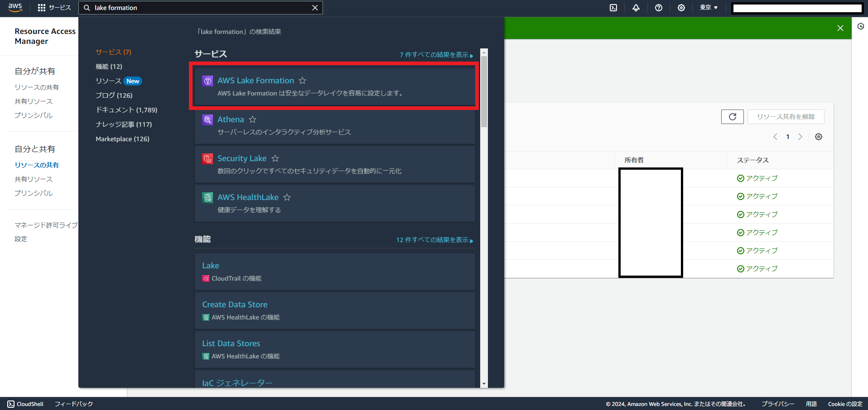Click the Athena service icon

click(x=207, y=120)
